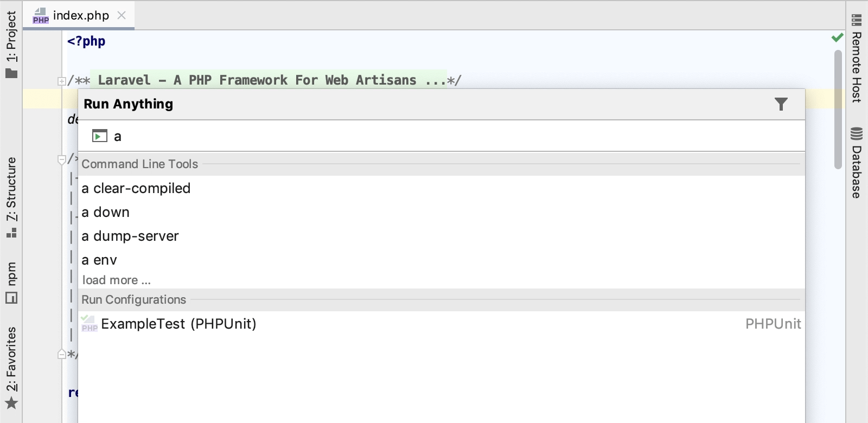Viewport: 868px width, 423px height.
Task: Click the green inspection checkmark icon
Action: coord(837,37)
